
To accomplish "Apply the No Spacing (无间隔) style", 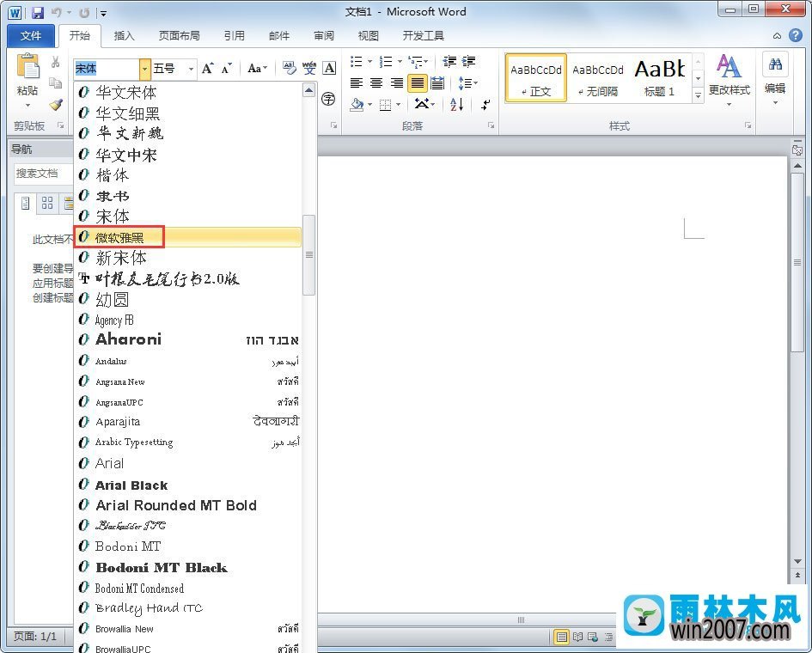I will pyautogui.click(x=597, y=78).
